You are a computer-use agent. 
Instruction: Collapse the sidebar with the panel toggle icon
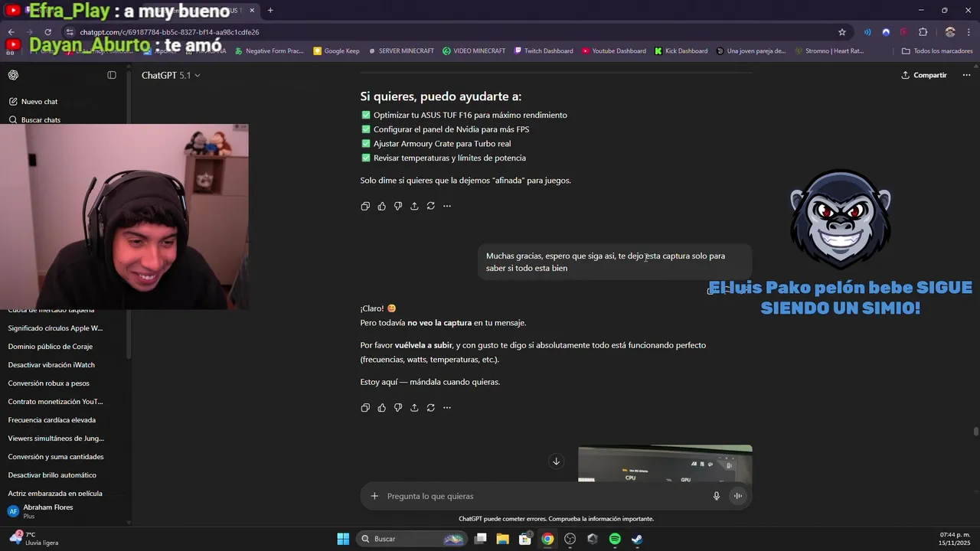tap(112, 75)
